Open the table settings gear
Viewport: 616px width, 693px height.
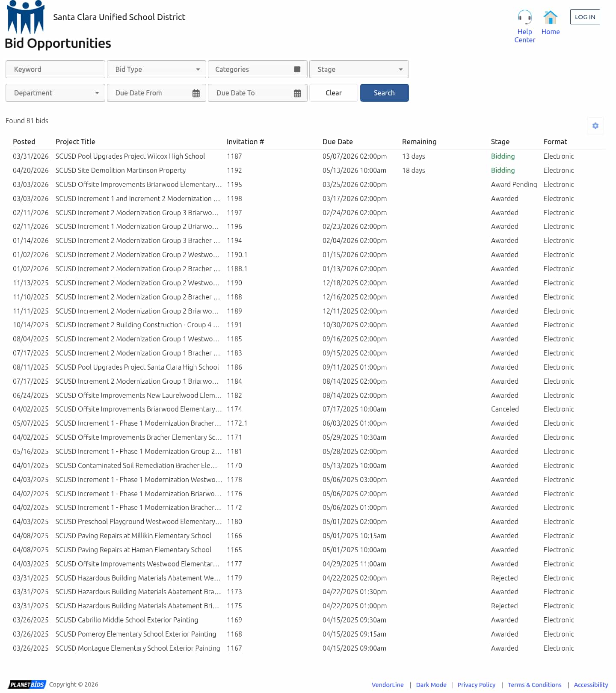pyautogui.click(x=595, y=126)
